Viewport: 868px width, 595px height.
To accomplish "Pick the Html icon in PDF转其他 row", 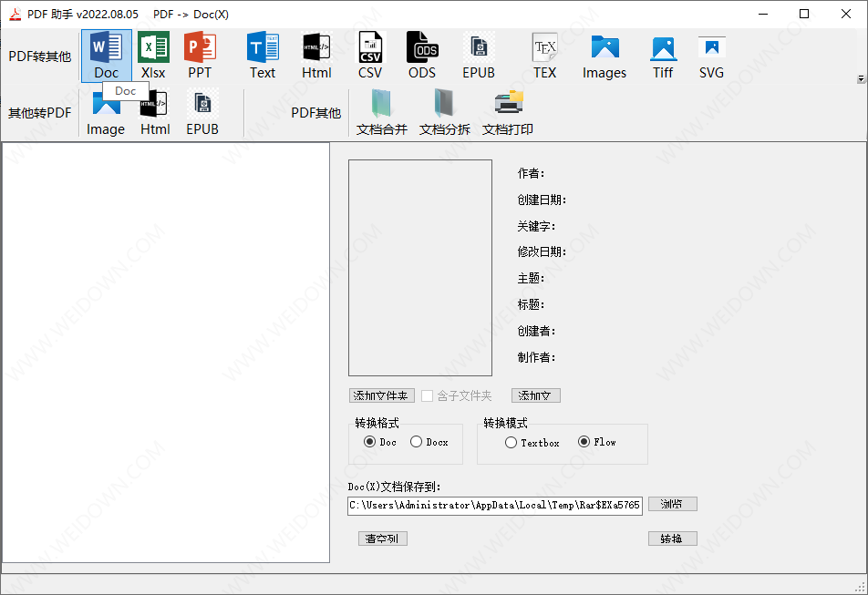I will click(316, 56).
